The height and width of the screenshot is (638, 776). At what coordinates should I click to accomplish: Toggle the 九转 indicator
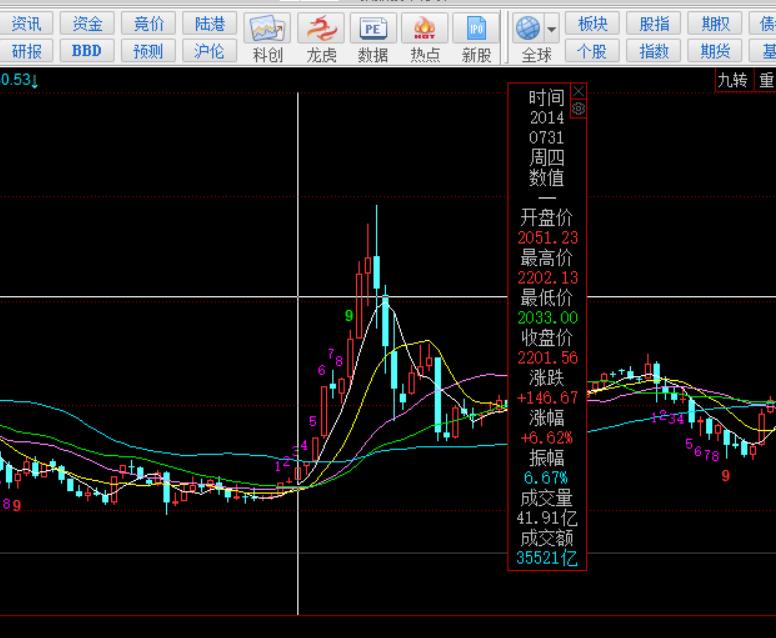733,80
